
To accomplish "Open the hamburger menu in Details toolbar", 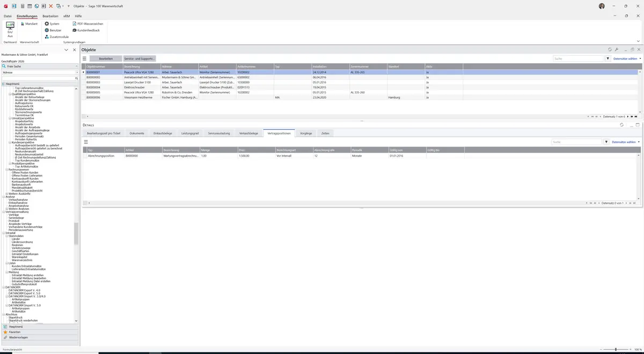I will click(x=86, y=142).
